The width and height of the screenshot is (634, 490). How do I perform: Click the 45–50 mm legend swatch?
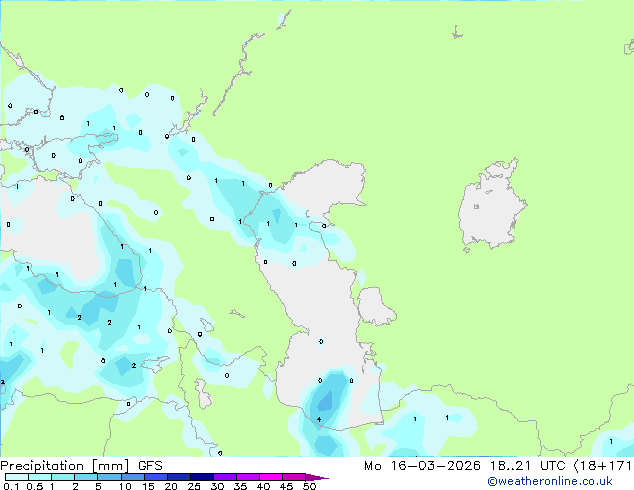[x=294, y=477]
